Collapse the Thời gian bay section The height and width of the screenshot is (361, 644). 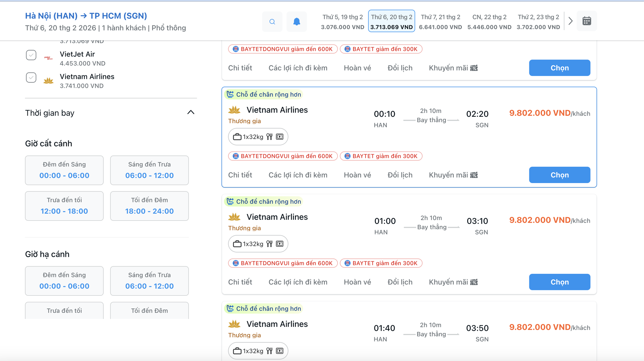tap(191, 112)
